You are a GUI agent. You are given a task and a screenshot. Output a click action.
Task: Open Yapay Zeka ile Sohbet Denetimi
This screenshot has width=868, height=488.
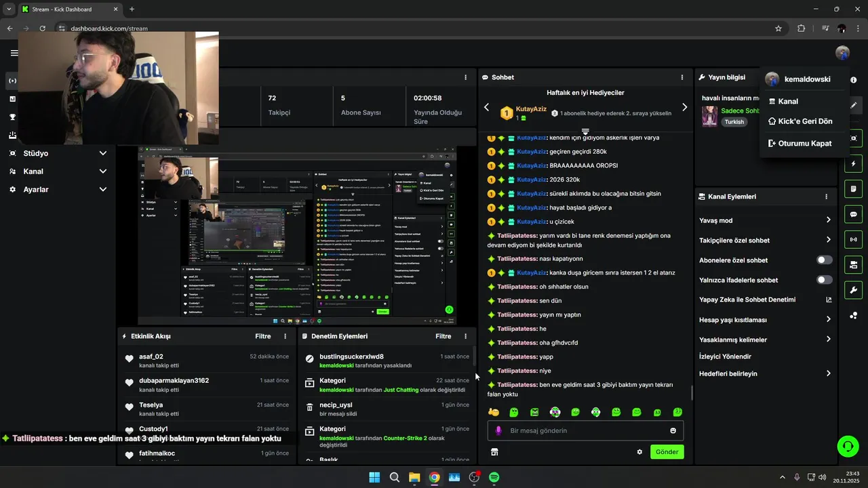[765, 300]
